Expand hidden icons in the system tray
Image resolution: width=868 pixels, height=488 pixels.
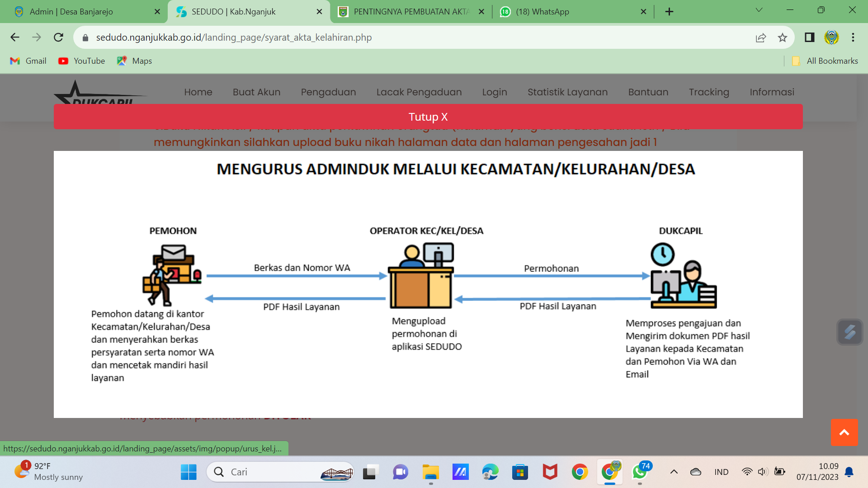(x=673, y=472)
